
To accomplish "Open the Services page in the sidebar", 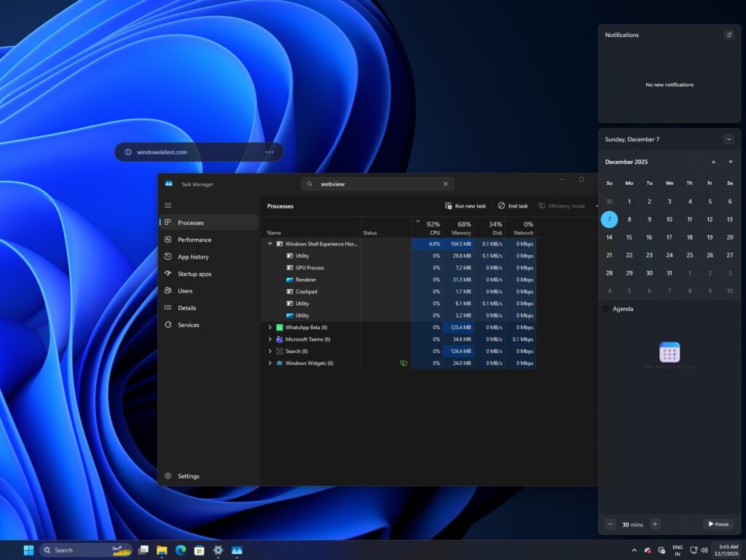I will pos(188,325).
